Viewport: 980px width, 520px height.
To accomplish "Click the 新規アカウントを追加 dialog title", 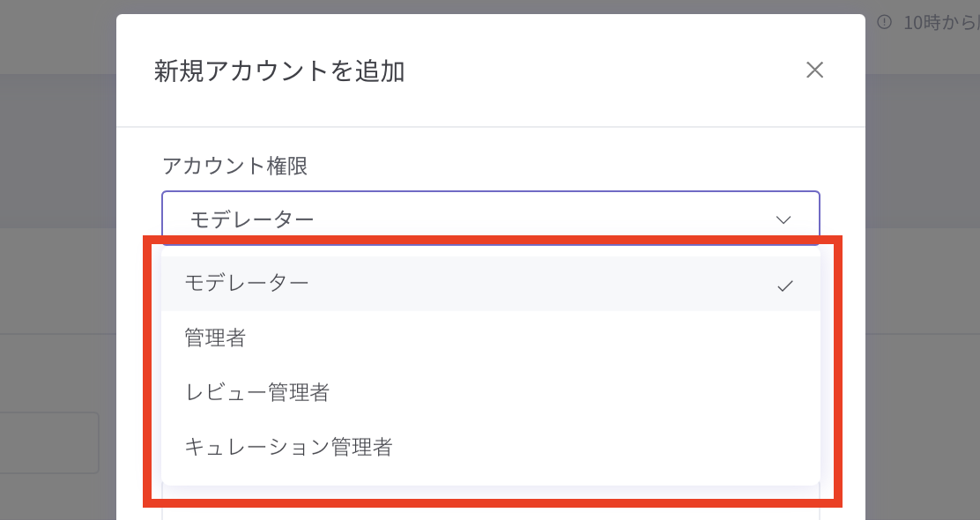I will pos(279,71).
